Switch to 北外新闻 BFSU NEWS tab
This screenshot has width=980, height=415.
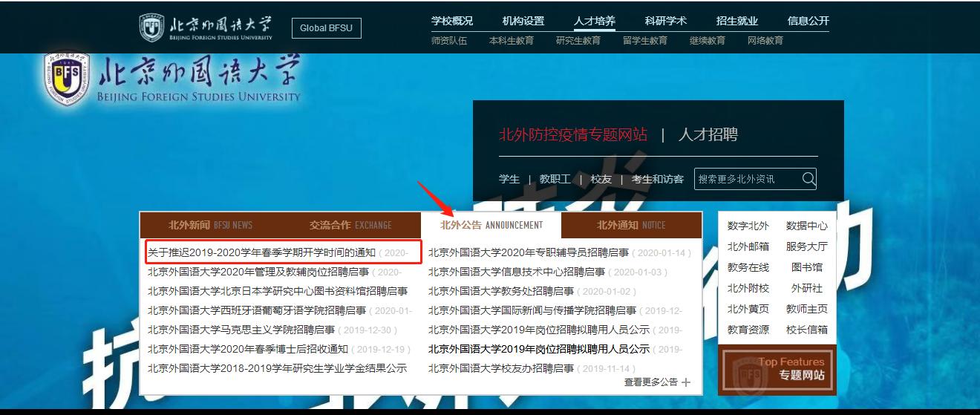tap(210, 225)
